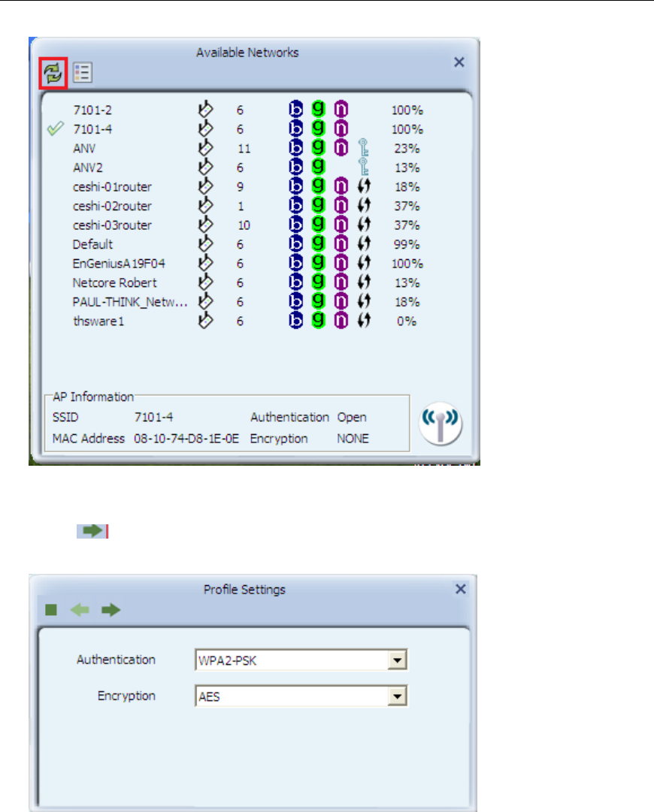Click the 'n' mode icon on ANV row
The width and height of the screenshot is (654, 812).
tap(341, 148)
